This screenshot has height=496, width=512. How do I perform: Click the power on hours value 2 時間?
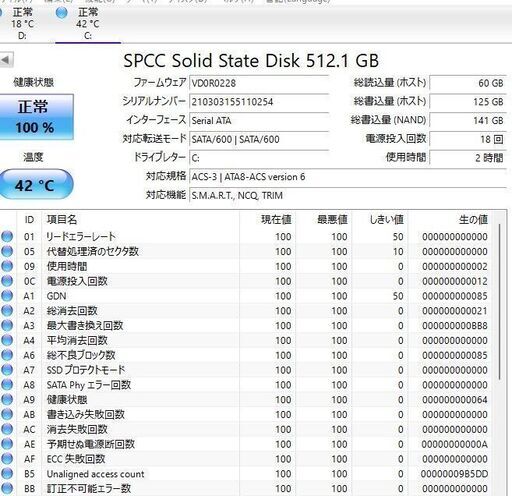(468, 158)
